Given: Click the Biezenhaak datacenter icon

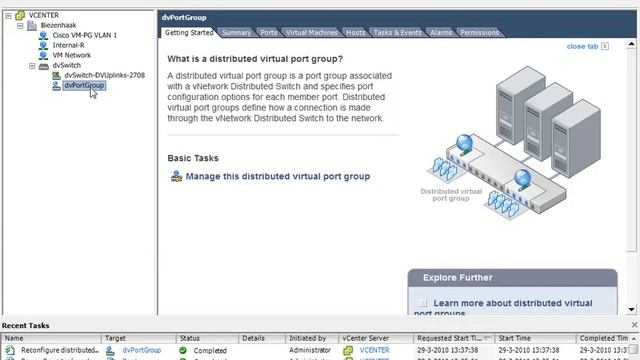Looking at the screenshot, I should tap(32, 25).
